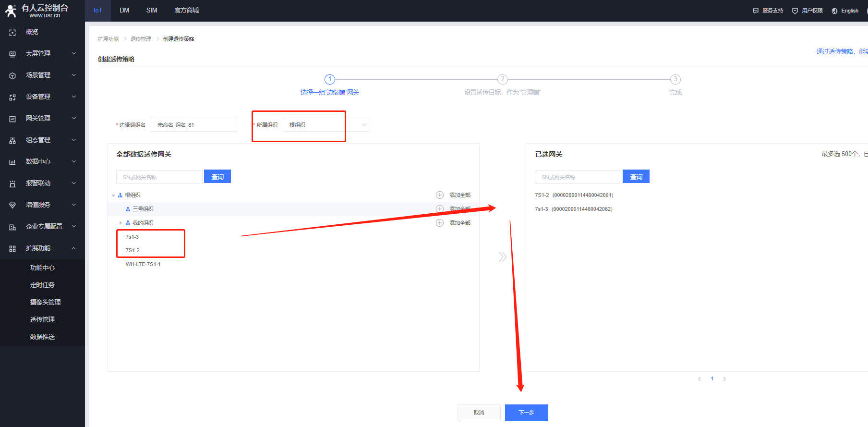Select gateway WH-LTE-7S1-1 in the tree

tap(143, 264)
